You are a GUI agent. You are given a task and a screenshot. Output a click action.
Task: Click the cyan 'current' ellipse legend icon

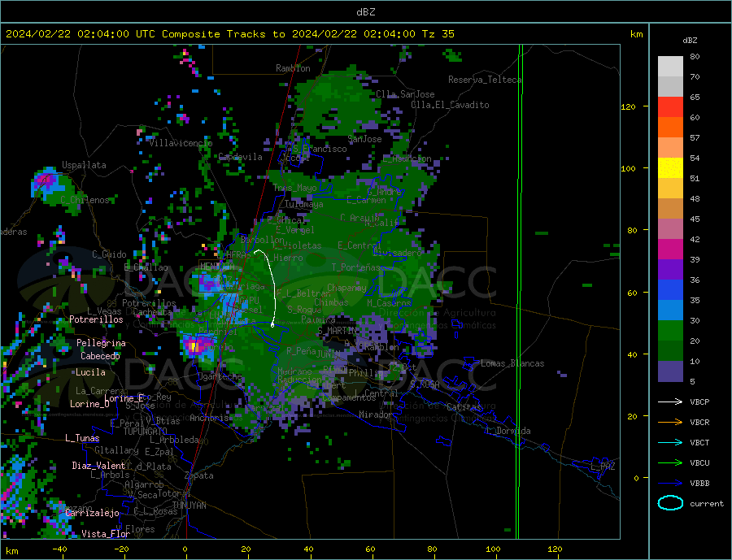(670, 503)
